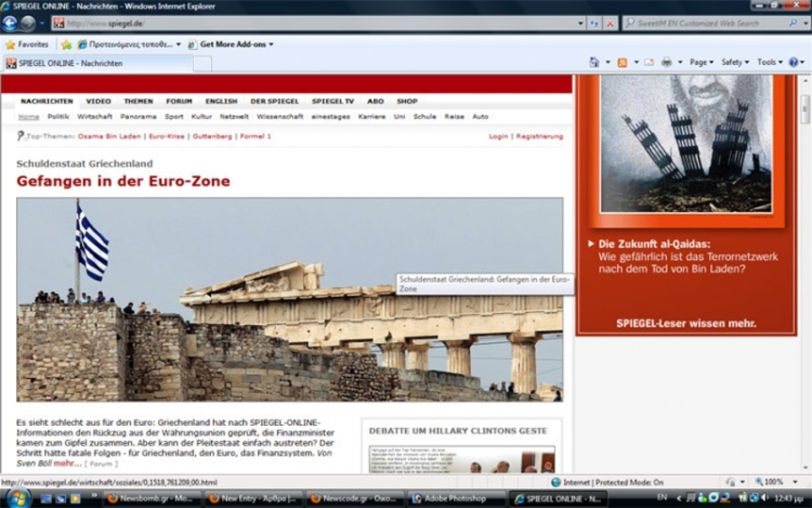Click the Panorama section link

click(x=138, y=116)
